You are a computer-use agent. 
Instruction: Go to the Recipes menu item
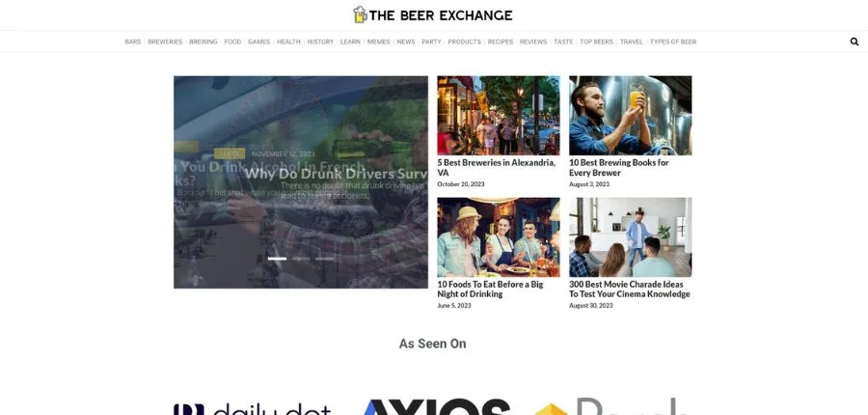(x=501, y=41)
